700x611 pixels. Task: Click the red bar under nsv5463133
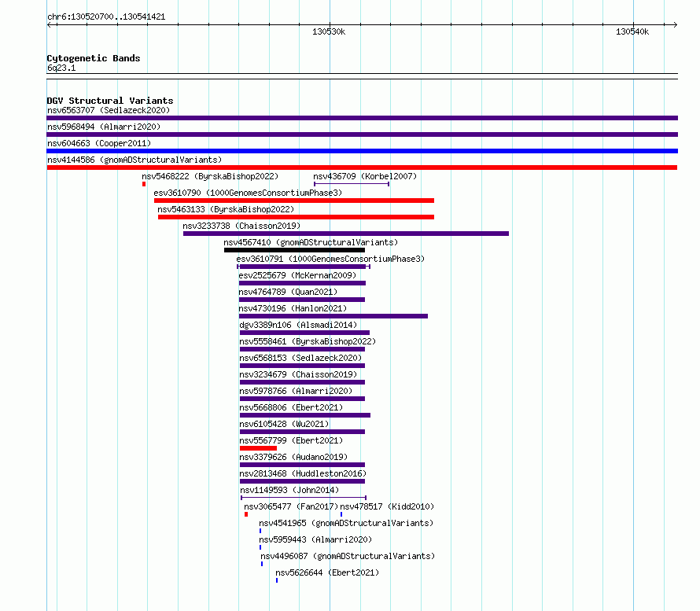coord(296,217)
